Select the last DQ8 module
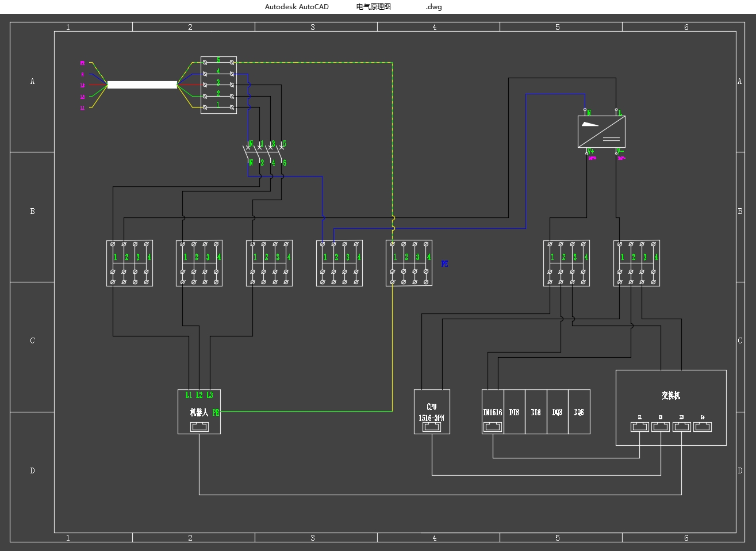The height and width of the screenshot is (551, 756). coord(579,412)
